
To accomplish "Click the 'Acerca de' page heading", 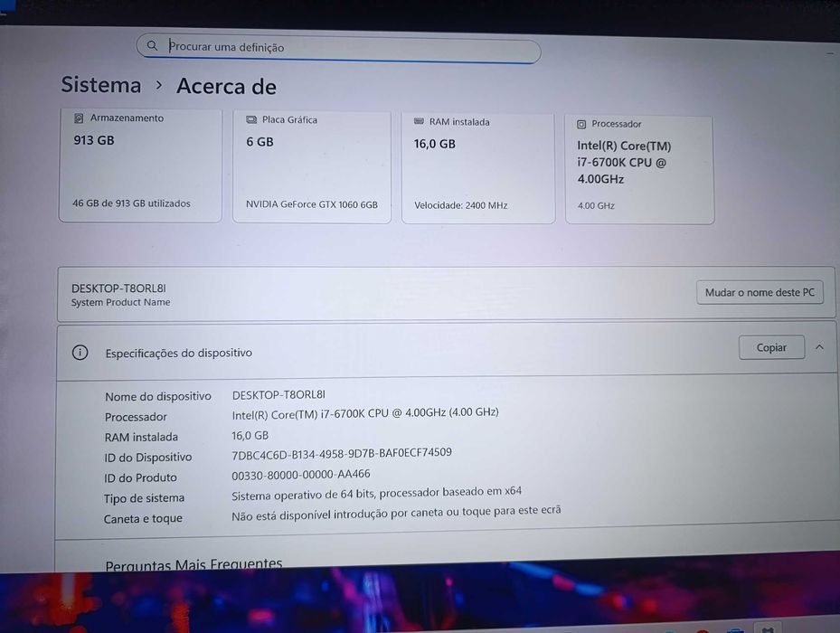I will coord(227,86).
